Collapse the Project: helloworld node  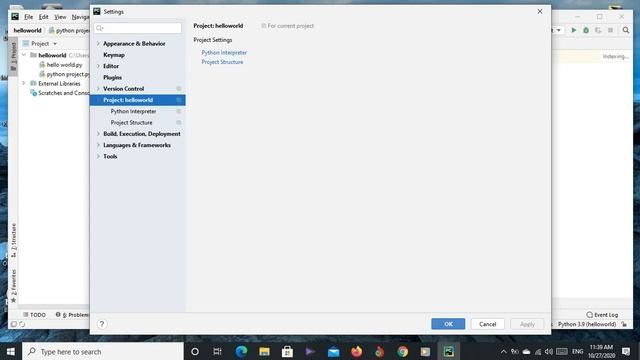(x=98, y=100)
